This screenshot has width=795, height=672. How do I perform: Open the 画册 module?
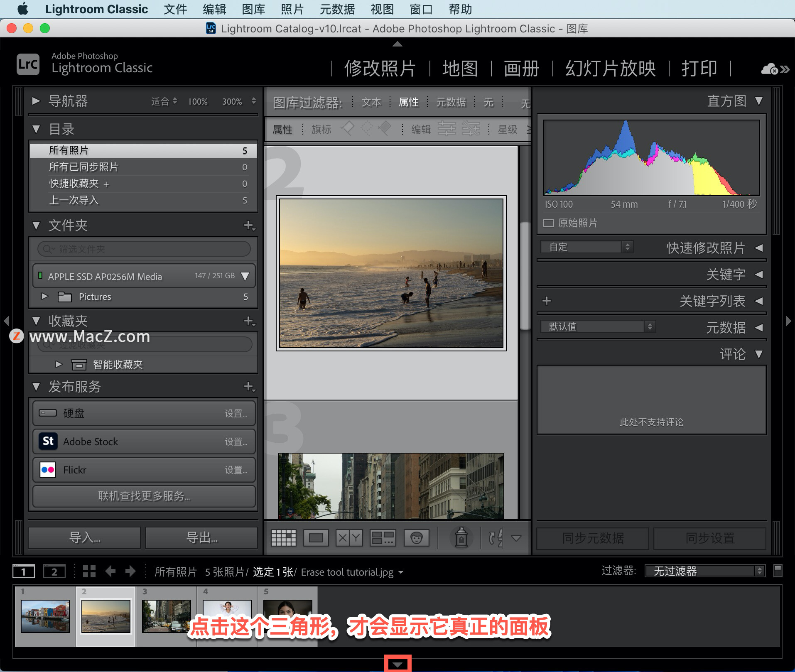tap(521, 69)
